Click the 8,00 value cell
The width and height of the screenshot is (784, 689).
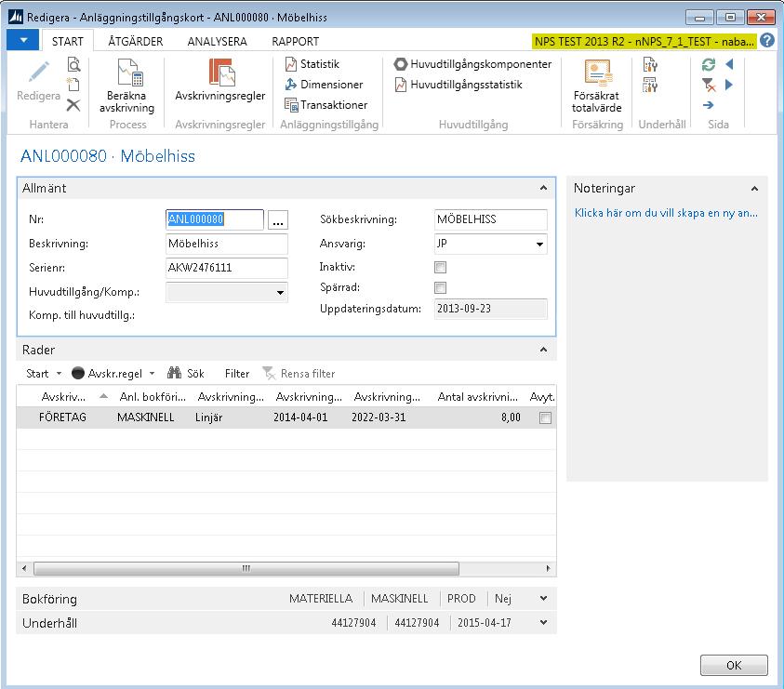pyautogui.click(x=511, y=417)
